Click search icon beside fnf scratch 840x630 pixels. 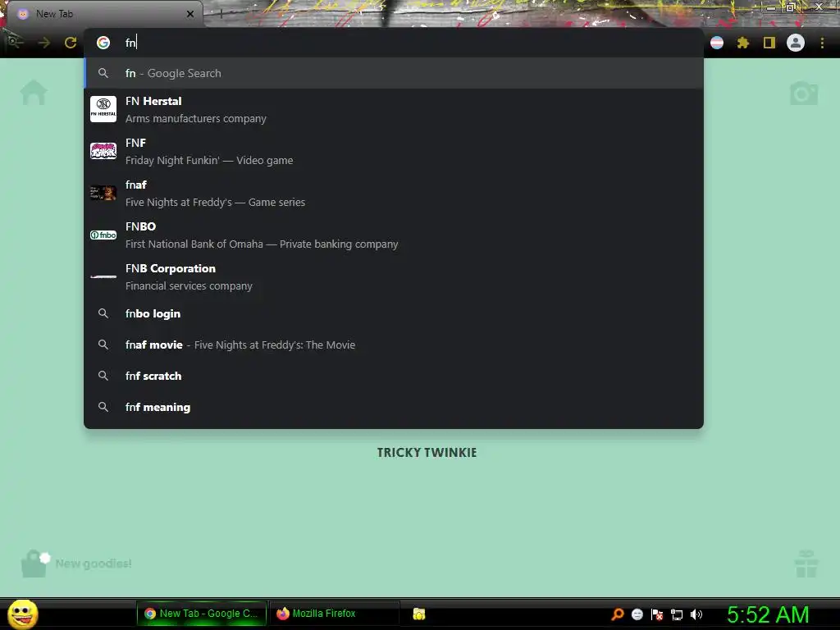click(x=103, y=376)
